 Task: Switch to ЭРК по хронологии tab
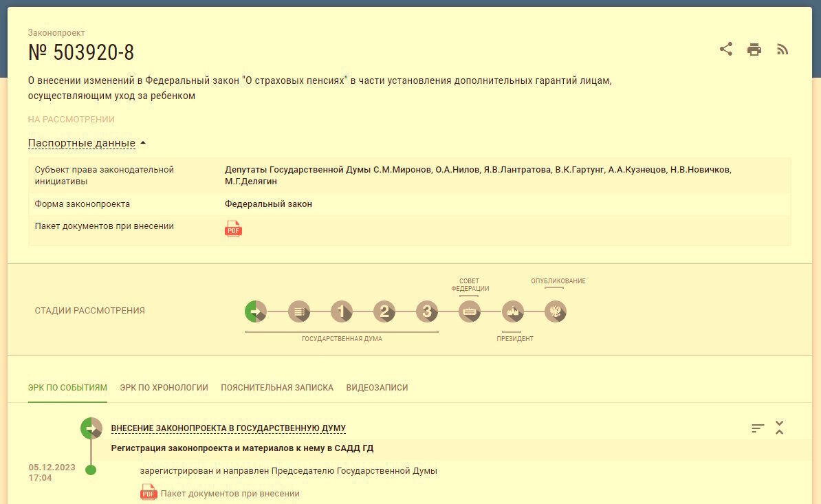pyautogui.click(x=164, y=388)
